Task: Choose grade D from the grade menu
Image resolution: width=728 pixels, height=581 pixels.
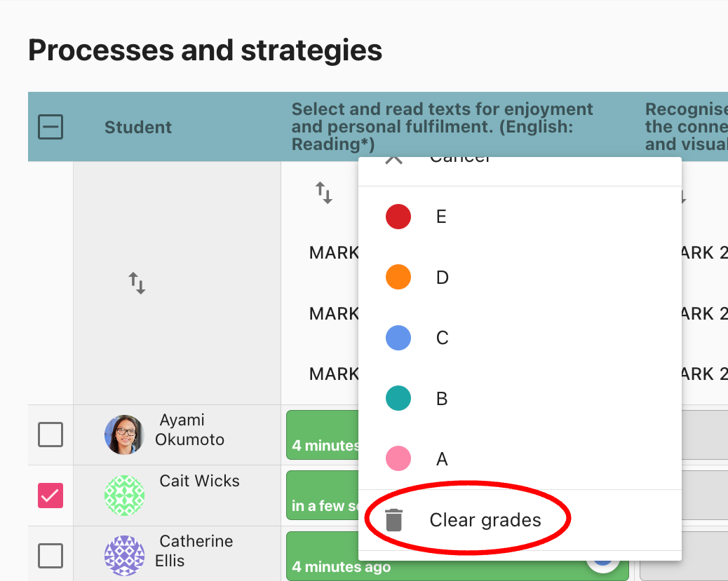Action: [443, 278]
